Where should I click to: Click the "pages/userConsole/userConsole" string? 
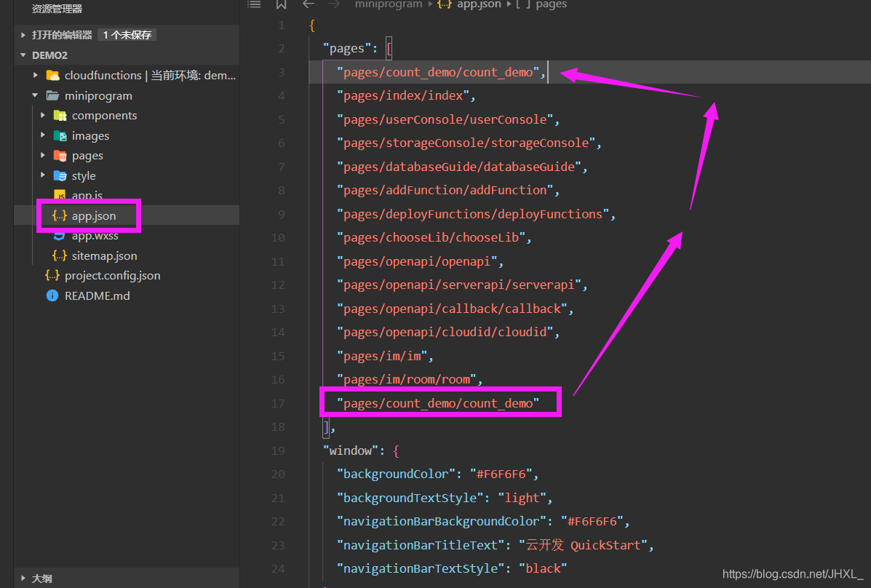[445, 119]
